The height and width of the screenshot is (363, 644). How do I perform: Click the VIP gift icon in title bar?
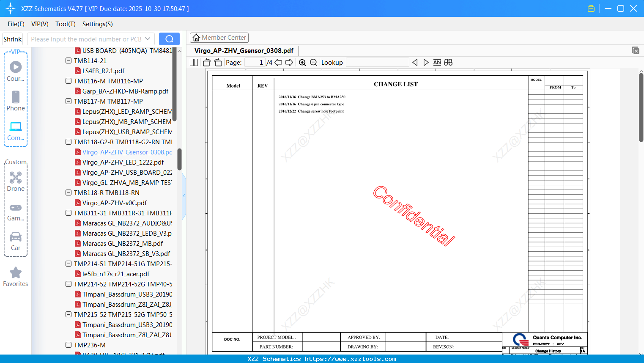pos(591,8)
